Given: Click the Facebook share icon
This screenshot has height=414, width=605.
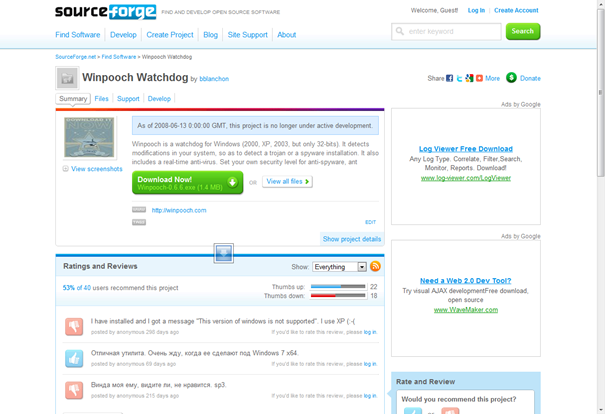Looking at the screenshot, I should tap(450, 78).
